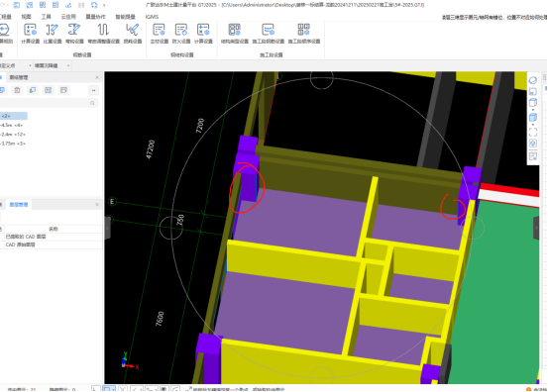Click the 施工段顺序设置 icon
The height and width of the screenshot is (392, 548).
coord(303,34)
